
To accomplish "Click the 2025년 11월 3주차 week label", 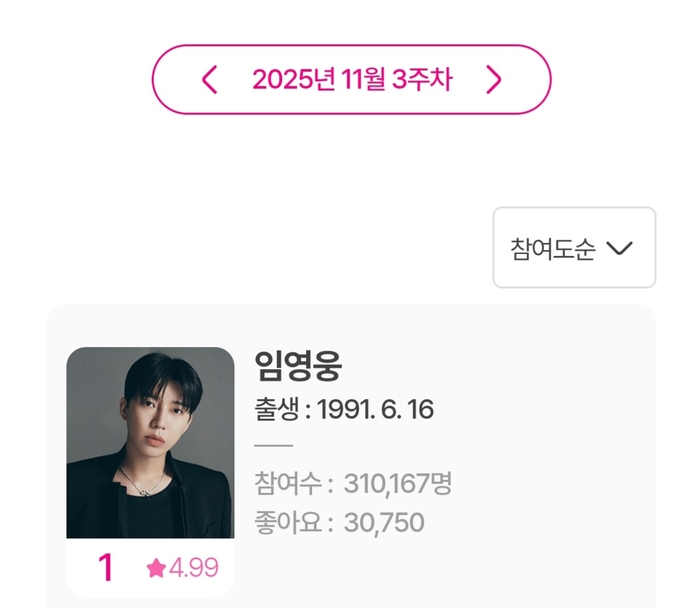I will (352, 80).
